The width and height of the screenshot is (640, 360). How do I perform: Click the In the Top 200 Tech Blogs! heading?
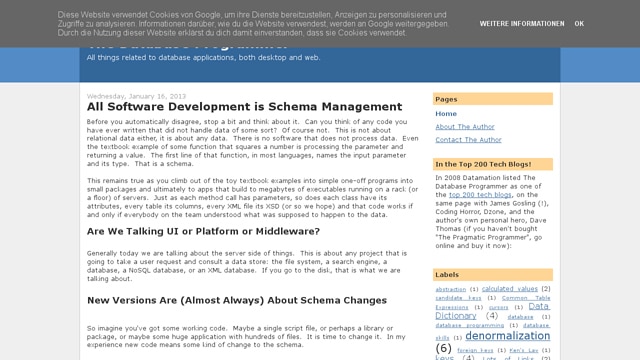(493, 164)
